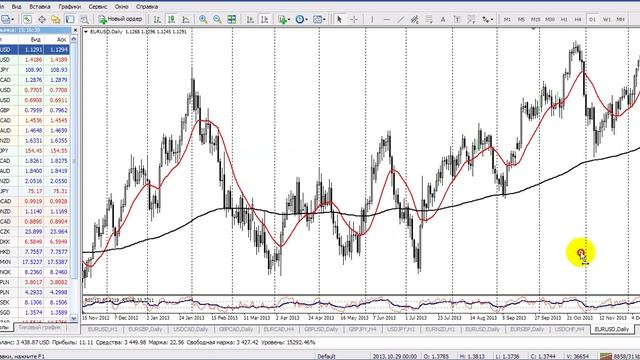Open the Справка menu
Image resolution: width=640 pixels, height=360 pixels.
coord(147,7)
